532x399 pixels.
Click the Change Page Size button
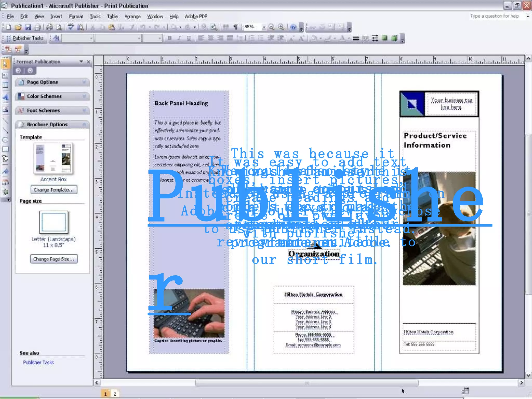pyautogui.click(x=54, y=259)
